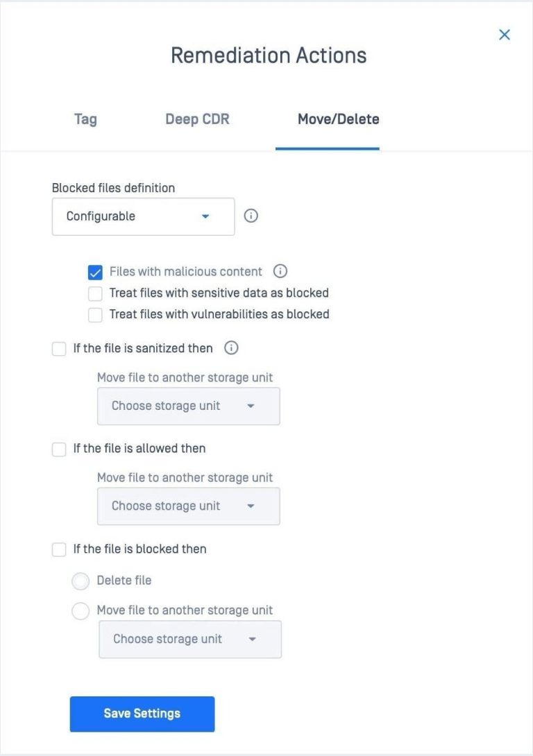Open storage unit dropdown under sanitized section
Image resolution: width=533 pixels, height=756 pixels.
click(x=188, y=406)
